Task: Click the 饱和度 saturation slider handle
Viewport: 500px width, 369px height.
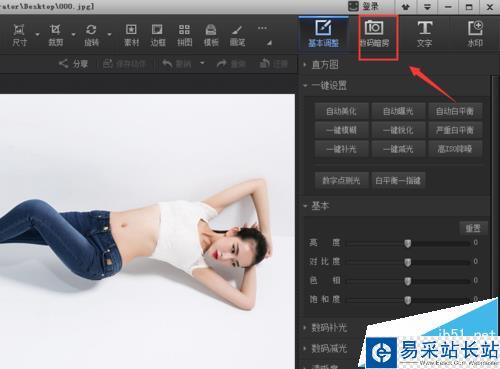Action: point(407,300)
